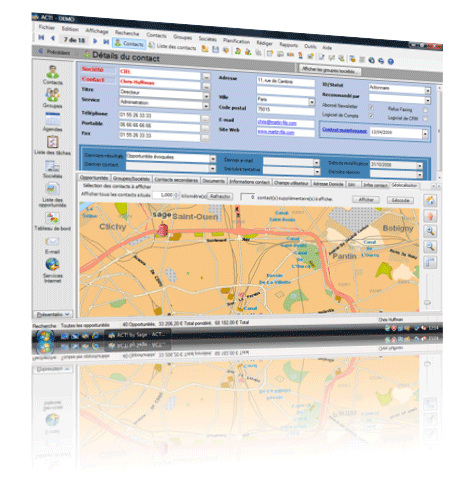Screen dimensions: 476x489
Task: Switch to the Documents tab
Action: (x=213, y=181)
